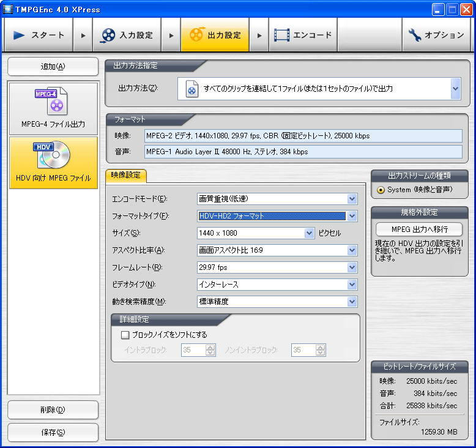This screenshot has height=448, width=476.
Task: Click 削除(D) delete button
Action: [53, 409]
